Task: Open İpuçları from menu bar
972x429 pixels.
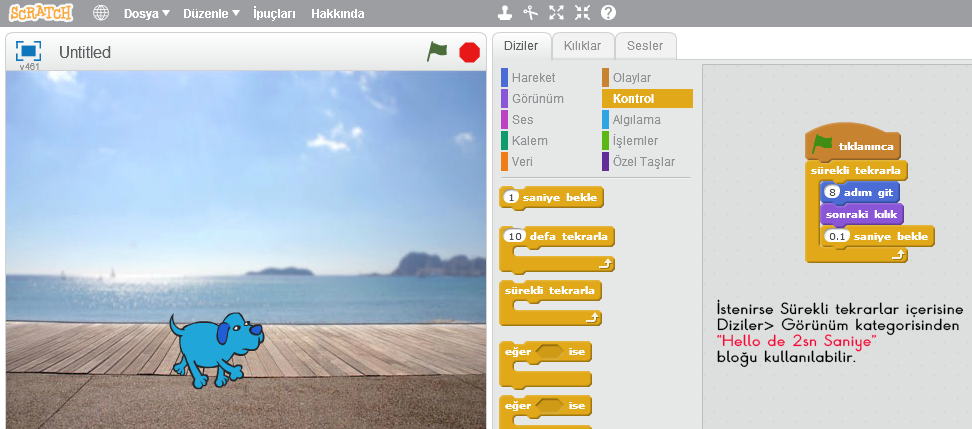Action: click(274, 14)
